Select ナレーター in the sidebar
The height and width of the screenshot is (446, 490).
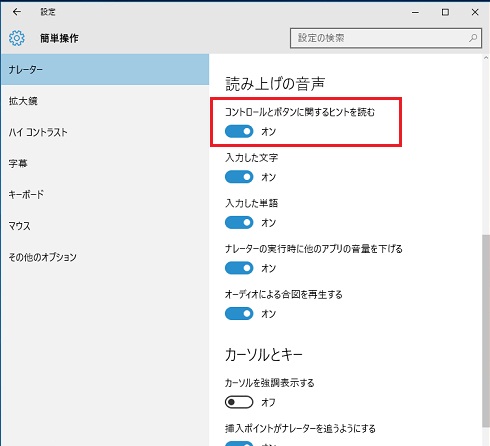(x=105, y=69)
